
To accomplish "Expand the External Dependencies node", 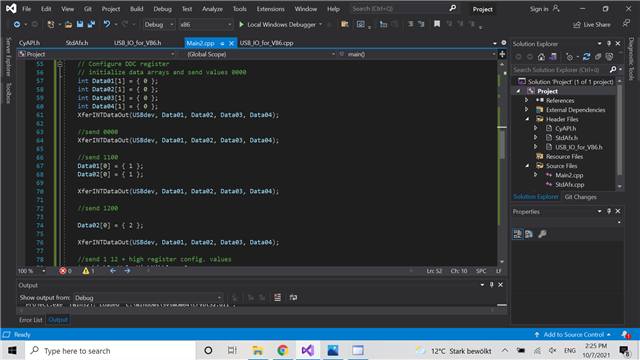I will pos(527,109).
